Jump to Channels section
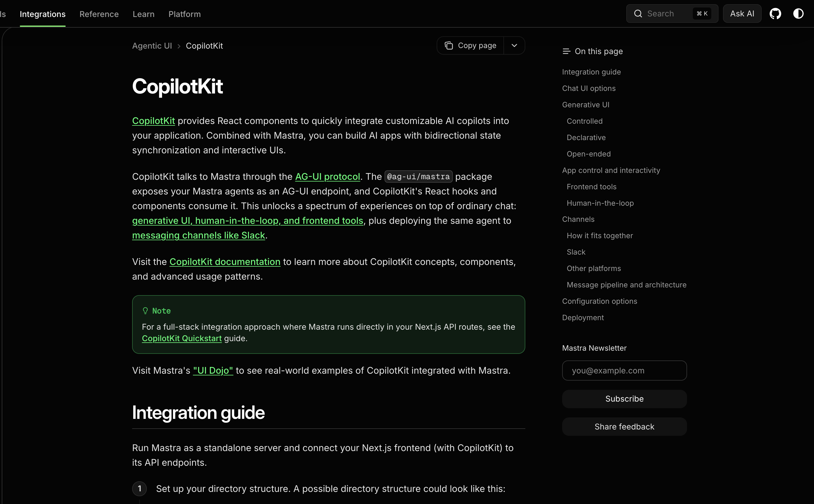The height and width of the screenshot is (504, 814). [578, 219]
